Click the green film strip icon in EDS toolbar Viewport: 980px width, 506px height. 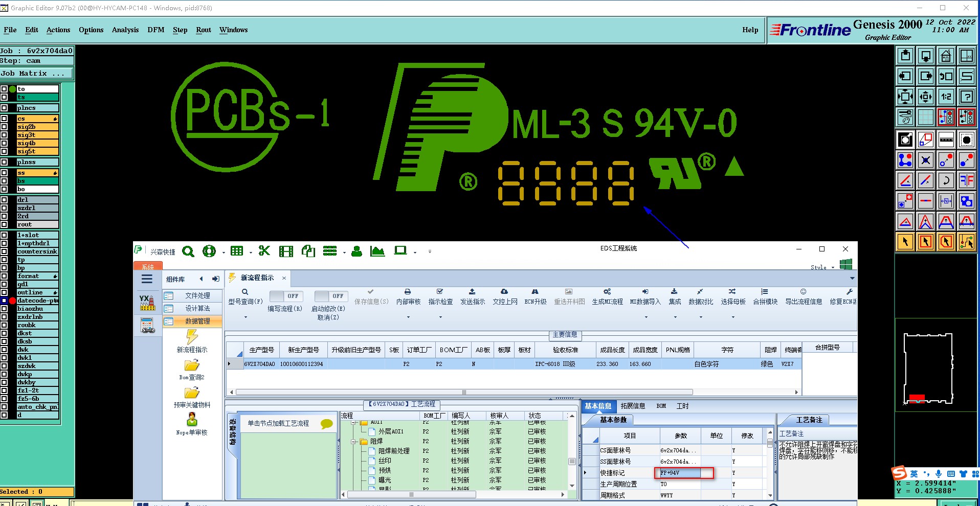[286, 251]
